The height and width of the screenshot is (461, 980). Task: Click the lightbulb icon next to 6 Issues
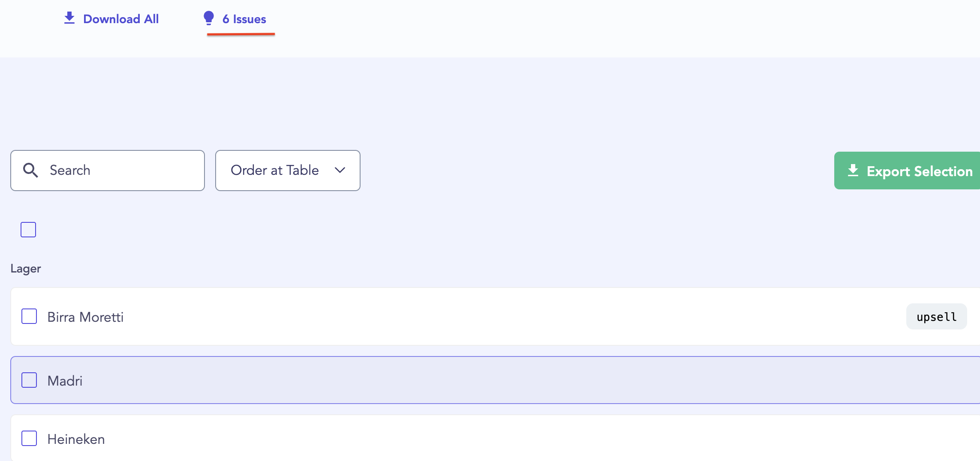[209, 18]
